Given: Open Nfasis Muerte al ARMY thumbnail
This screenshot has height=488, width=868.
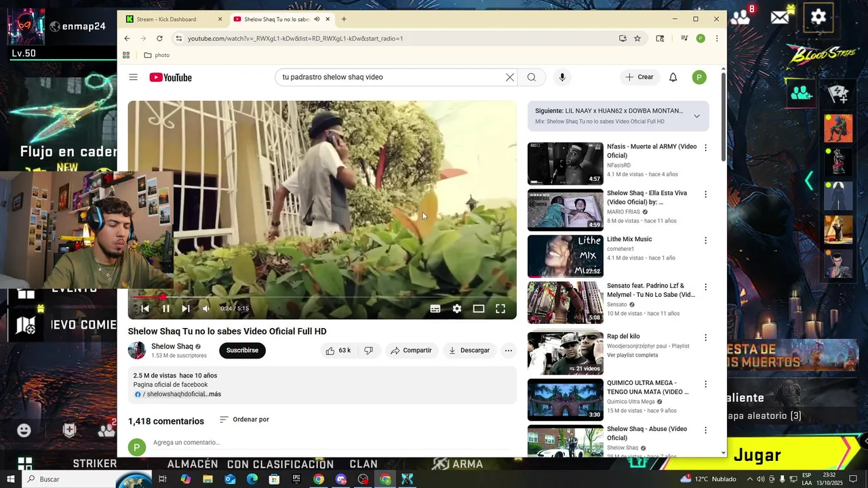Looking at the screenshot, I should coord(566,163).
